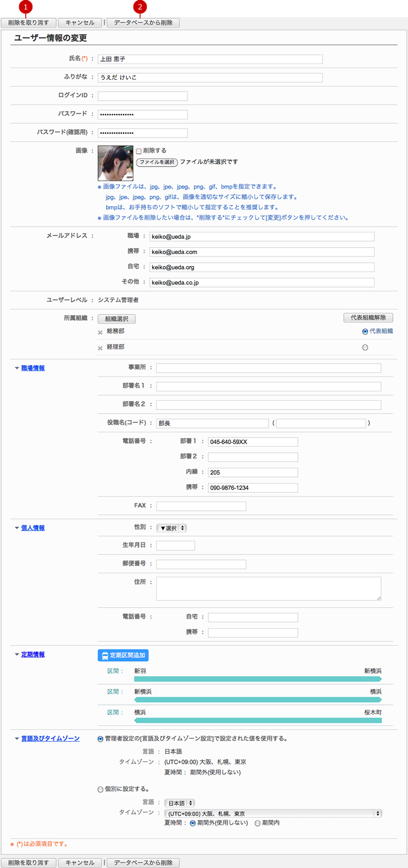Focus the FAX input field
The image size is (408, 868).
(201, 506)
